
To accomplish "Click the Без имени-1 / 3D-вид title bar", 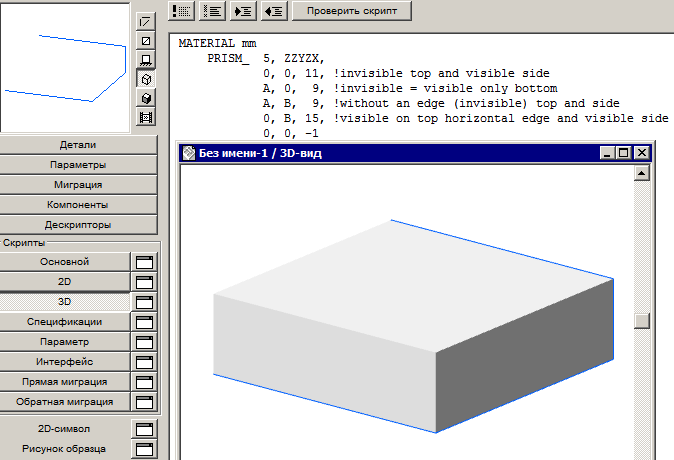I will click(415, 153).
